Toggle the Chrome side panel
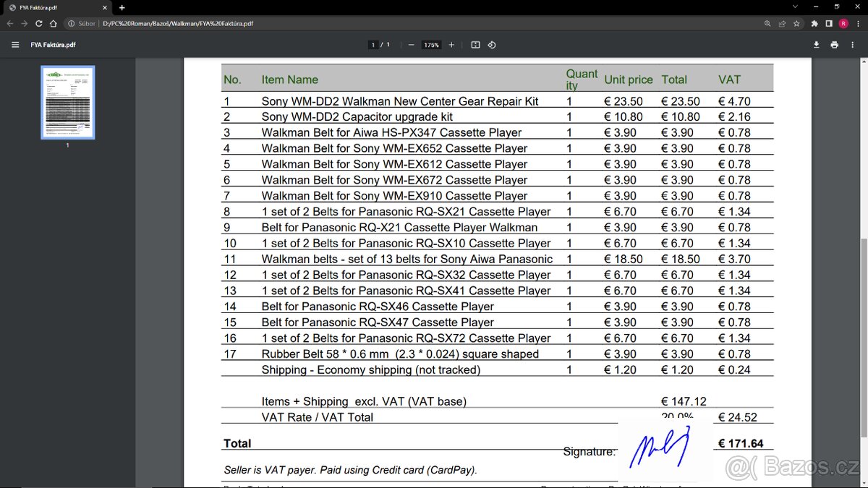Viewport: 868px width, 488px height. pos(829,23)
